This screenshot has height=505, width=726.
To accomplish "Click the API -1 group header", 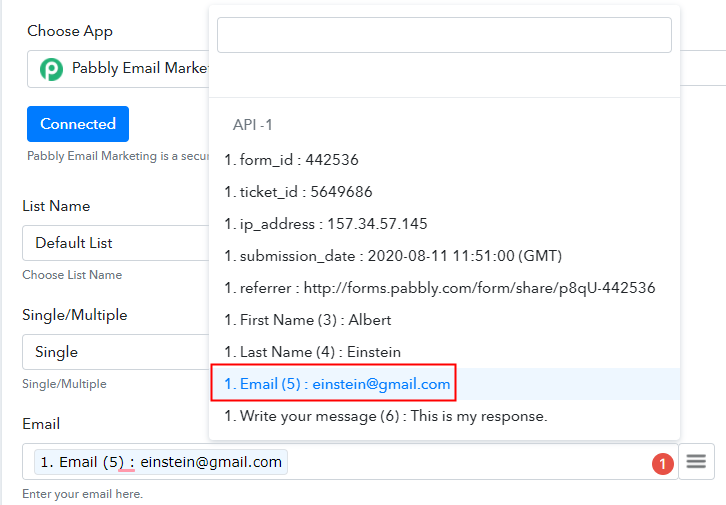I will tap(252, 125).
